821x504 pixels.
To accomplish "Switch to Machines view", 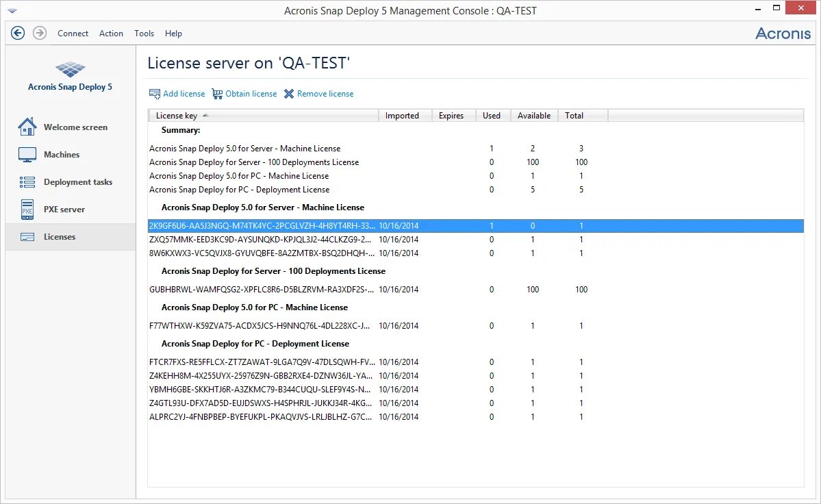I will (x=70, y=154).
